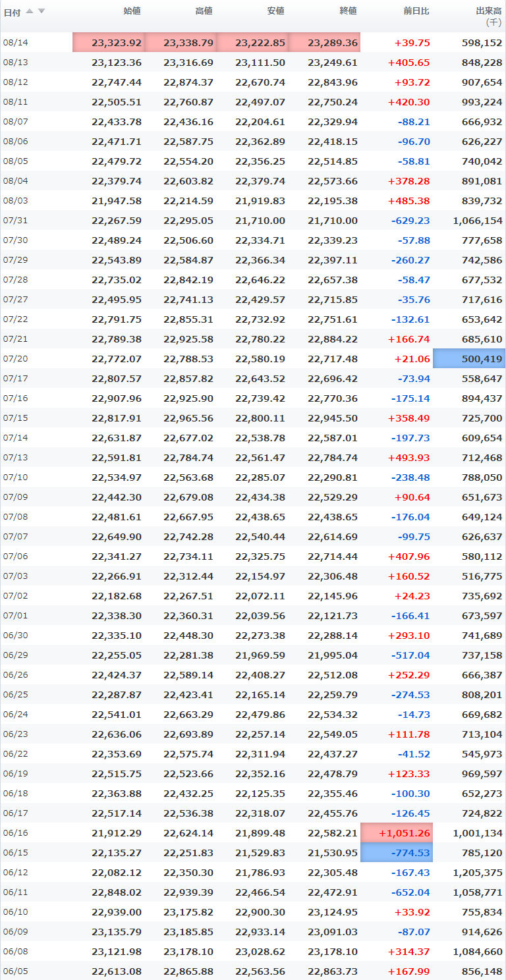Viewport: 506px width, 980px height.
Task: Select the +293.10 change on 06/30
Action: (x=409, y=635)
